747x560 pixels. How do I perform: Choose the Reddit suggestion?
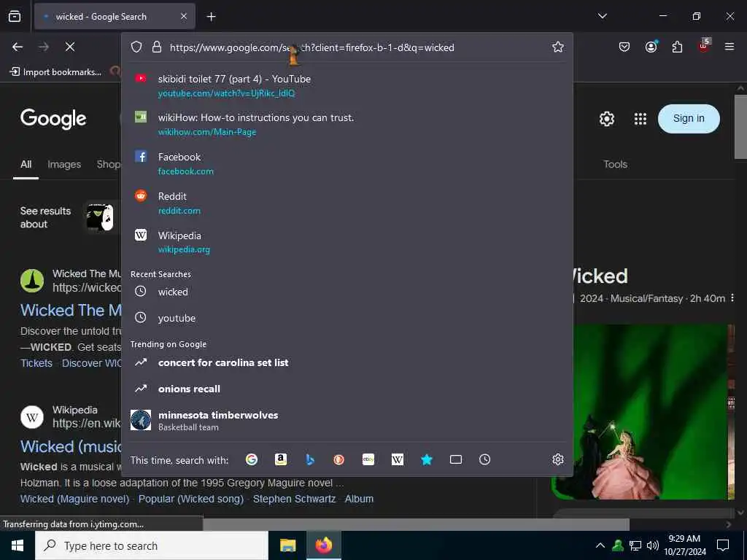point(347,203)
